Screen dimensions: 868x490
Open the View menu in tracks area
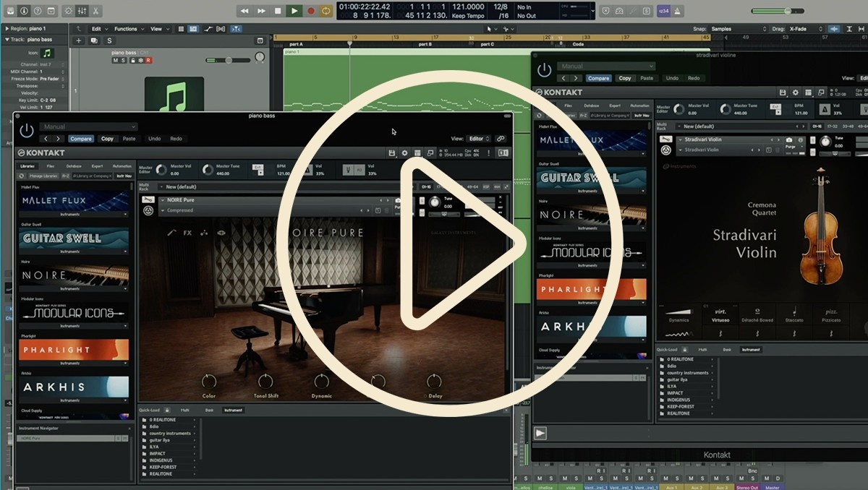(158, 29)
